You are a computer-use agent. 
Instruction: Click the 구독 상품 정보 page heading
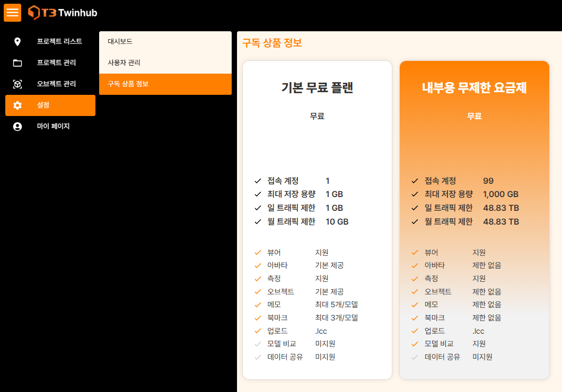(x=272, y=43)
